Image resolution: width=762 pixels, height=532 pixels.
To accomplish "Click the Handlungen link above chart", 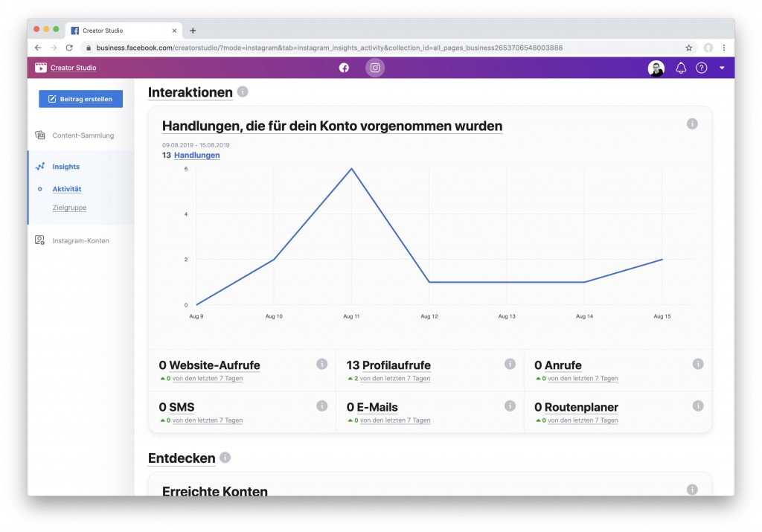I will tap(196, 155).
